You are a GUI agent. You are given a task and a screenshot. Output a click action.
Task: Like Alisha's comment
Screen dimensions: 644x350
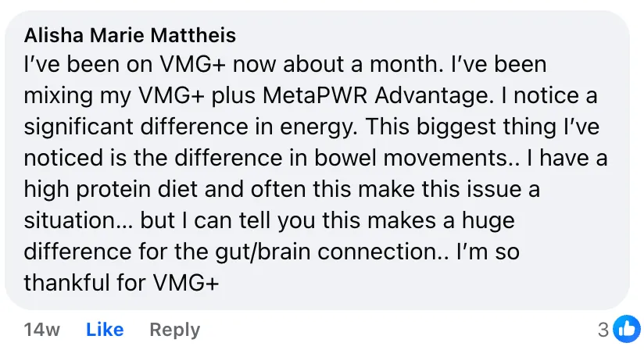[x=105, y=330]
